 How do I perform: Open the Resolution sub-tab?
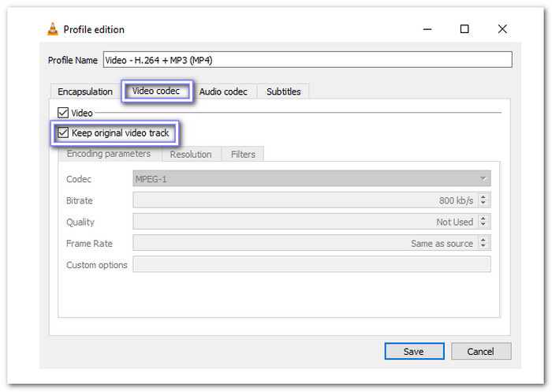191,155
